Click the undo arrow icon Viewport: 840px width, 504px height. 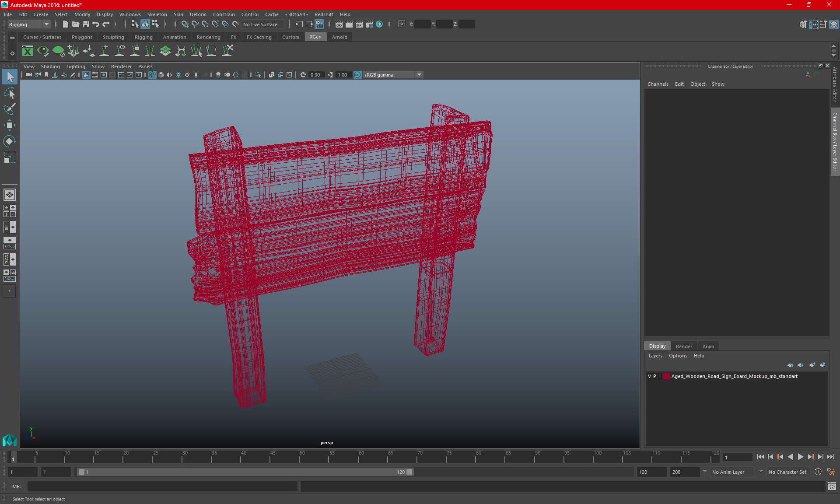pyautogui.click(x=96, y=24)
